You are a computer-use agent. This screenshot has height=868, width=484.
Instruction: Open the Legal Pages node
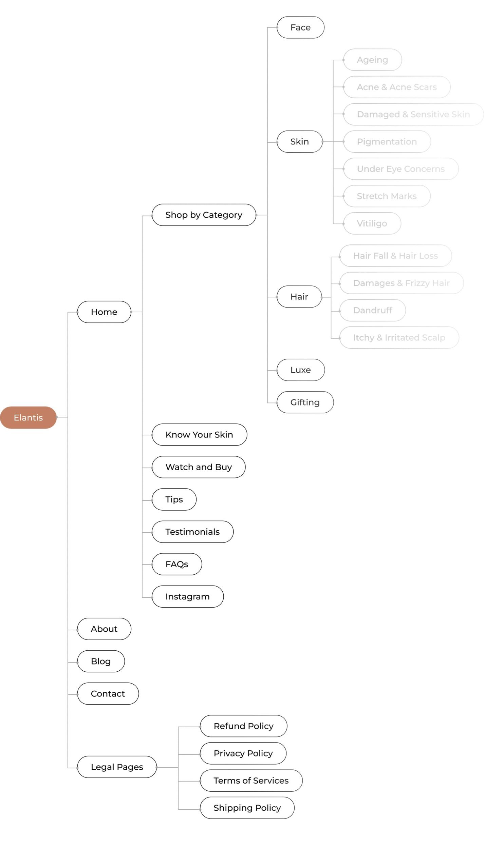117,767
